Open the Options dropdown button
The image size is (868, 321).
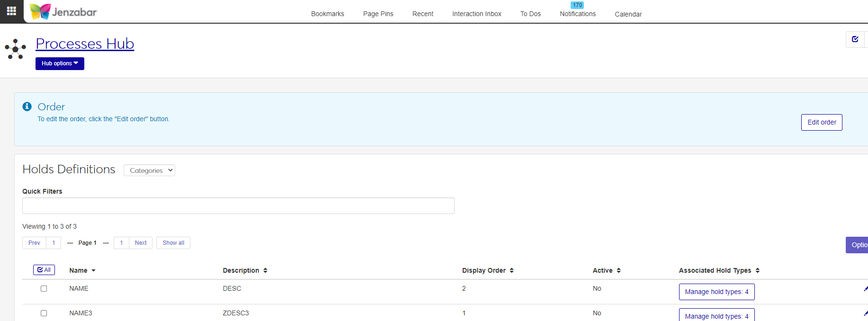(x=857, y=245)
